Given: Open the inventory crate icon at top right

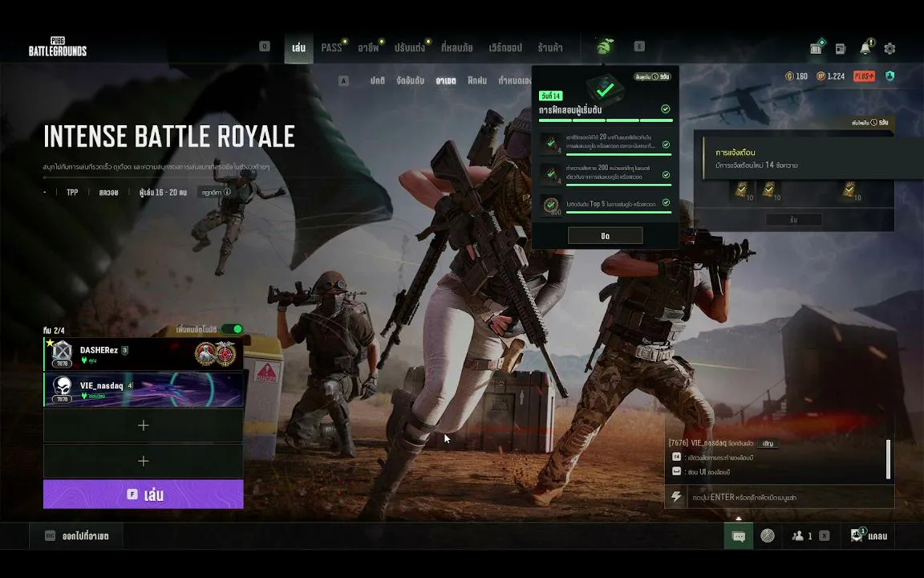Looking at the screenshot, I should [x=817, y=47].
